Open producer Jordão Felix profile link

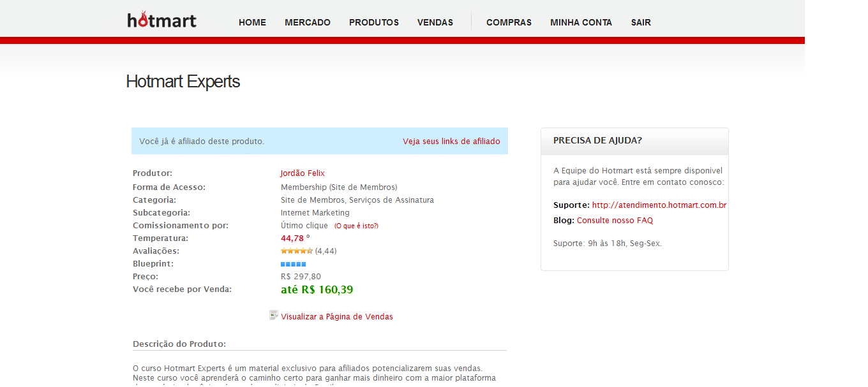[x=303, y=173]
